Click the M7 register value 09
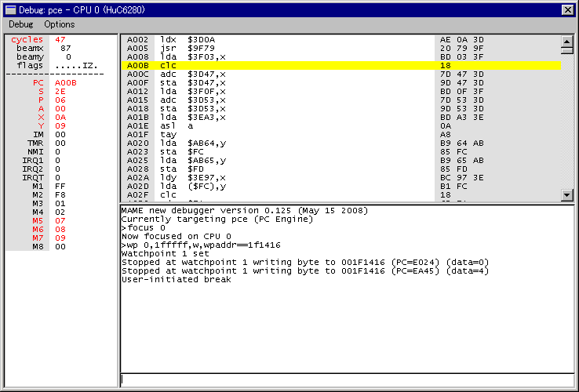Screen dimensions: 579x392 [x=60, y=238]
